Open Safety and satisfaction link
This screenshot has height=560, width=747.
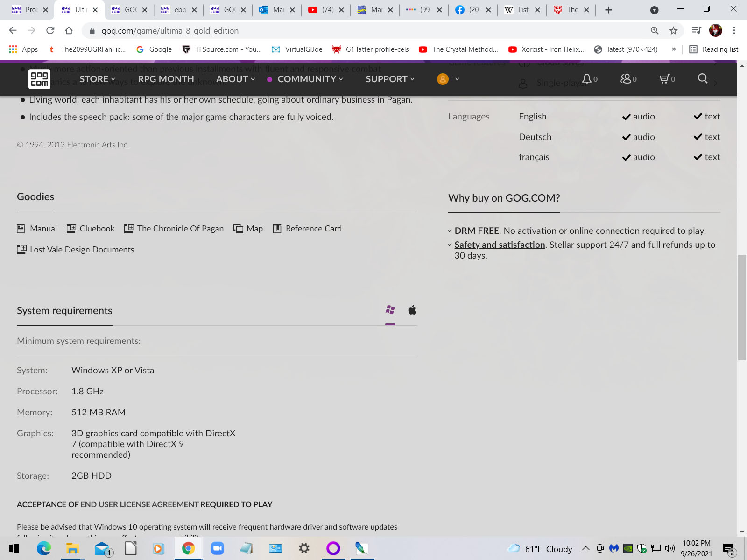(500, 245)
